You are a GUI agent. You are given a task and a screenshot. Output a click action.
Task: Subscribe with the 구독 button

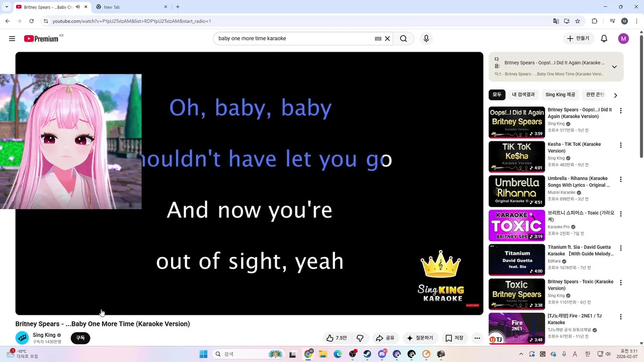click(x=80, y=338)
